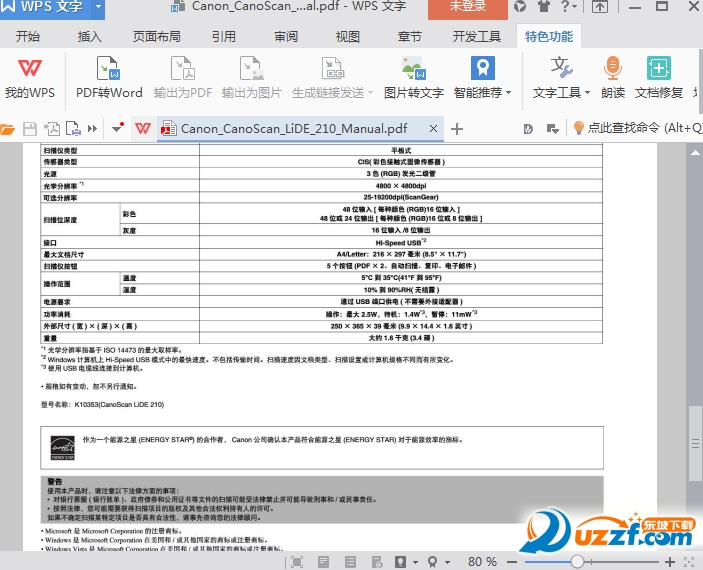This screenshot has height=570, width=703.
Task: Click the zoom in plus button
Action: 670,562
